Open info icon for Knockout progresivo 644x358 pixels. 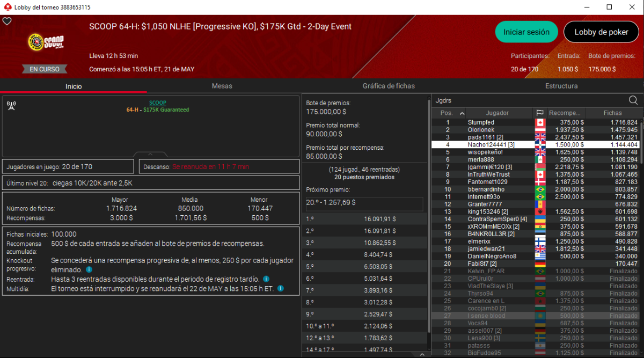tap(89, 269)
